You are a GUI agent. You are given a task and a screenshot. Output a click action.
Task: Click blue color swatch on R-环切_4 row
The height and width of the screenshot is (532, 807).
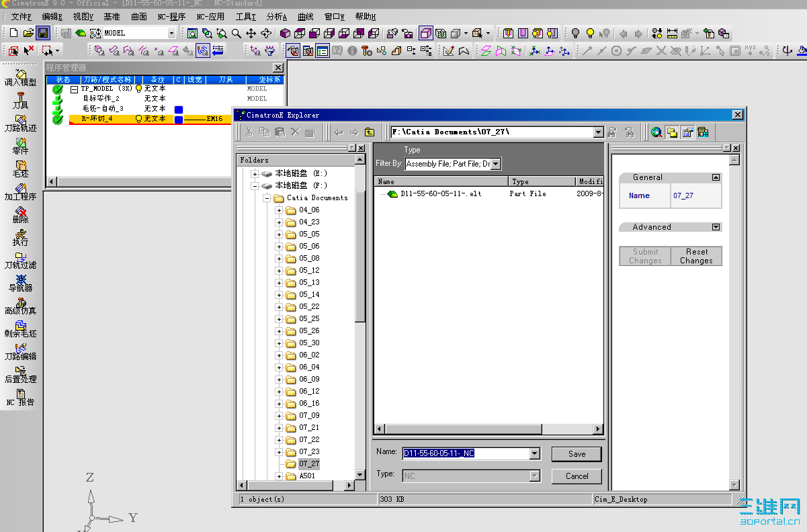(179, 120)
